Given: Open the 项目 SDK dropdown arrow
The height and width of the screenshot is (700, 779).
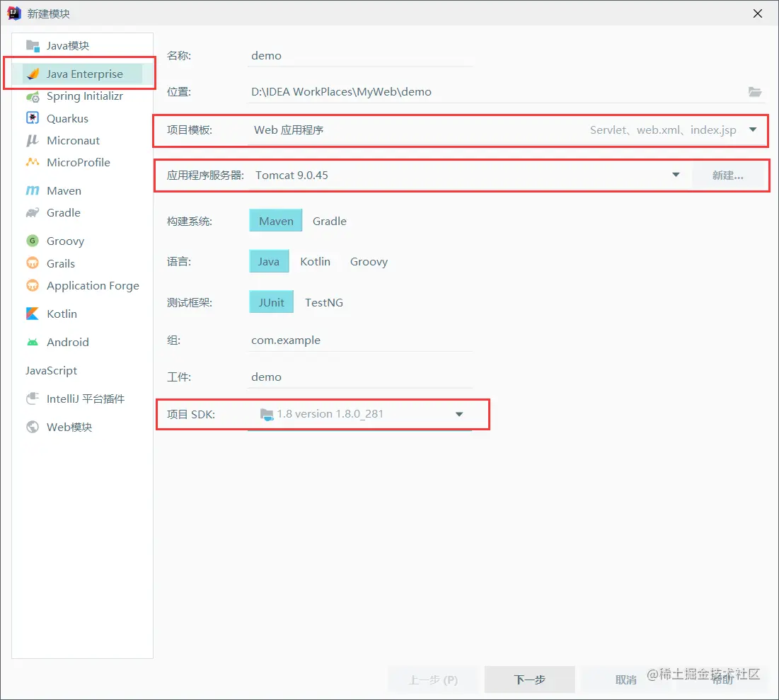Looking at the screenshot, I should pos(459,414).
